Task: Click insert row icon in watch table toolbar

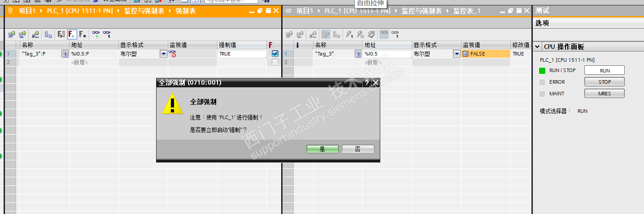Action: tap(289, 34)
